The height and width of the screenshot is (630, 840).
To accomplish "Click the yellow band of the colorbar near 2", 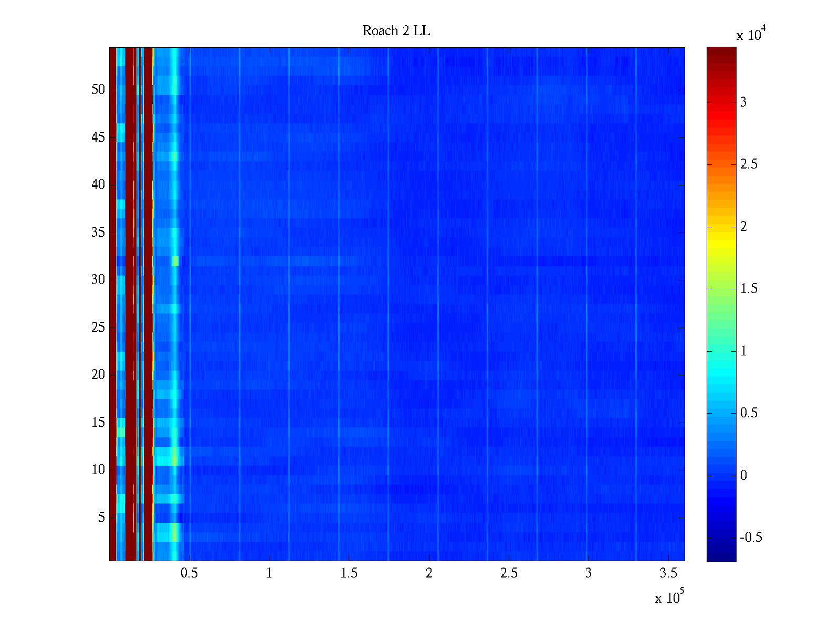I will tap(721, 228).
